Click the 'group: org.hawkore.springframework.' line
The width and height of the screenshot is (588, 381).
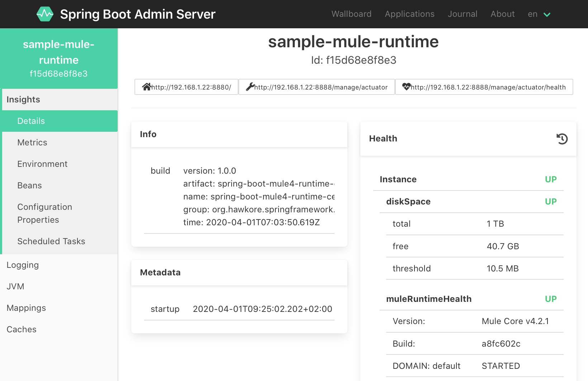click(x=259, y=209)
